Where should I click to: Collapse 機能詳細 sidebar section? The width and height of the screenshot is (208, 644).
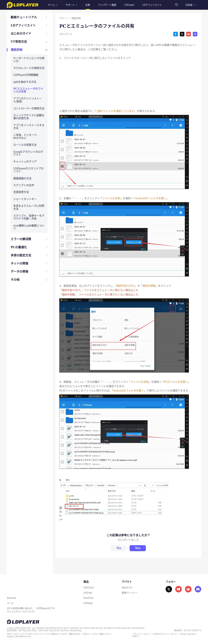(29, 50)
